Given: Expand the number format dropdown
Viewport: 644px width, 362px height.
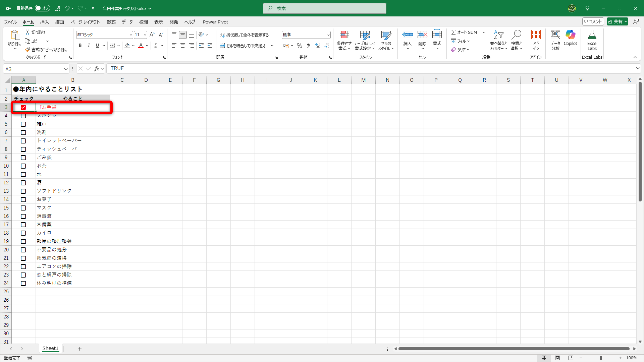Looking at the screenshot, I should coord(328,35).
